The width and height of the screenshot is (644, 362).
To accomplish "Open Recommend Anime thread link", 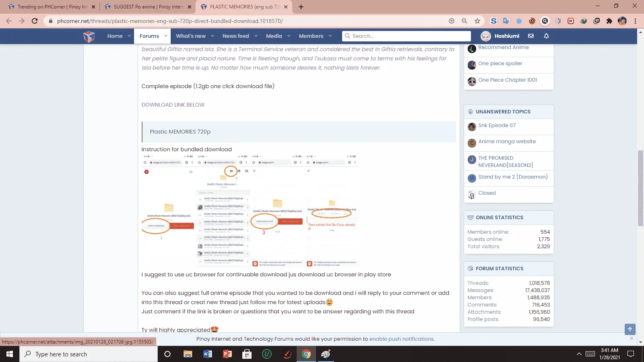I will pyautogui.click(x=504, y=47).
